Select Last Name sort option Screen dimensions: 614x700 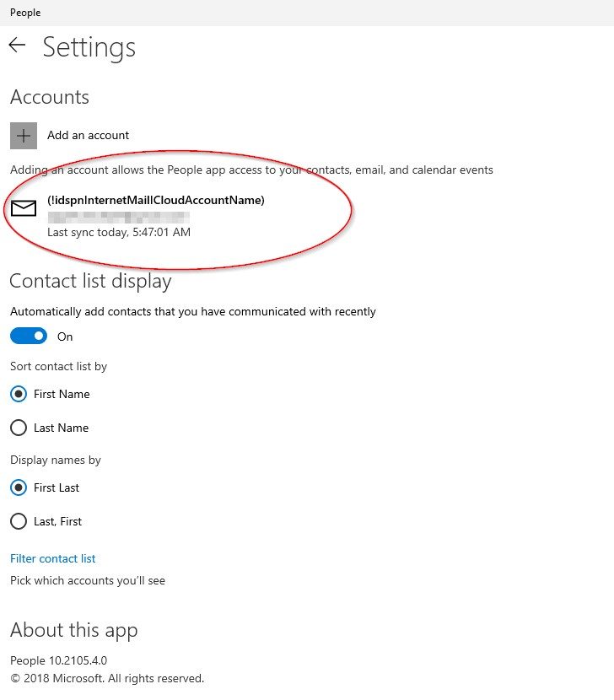[19, 428]
